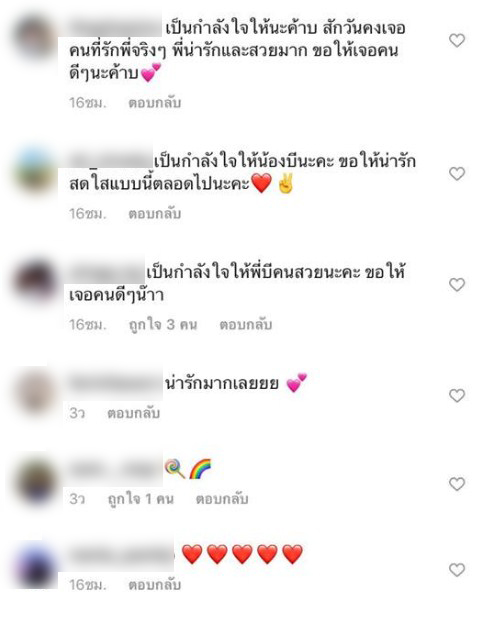Like the first comment with pink hearts

(457, 40)
